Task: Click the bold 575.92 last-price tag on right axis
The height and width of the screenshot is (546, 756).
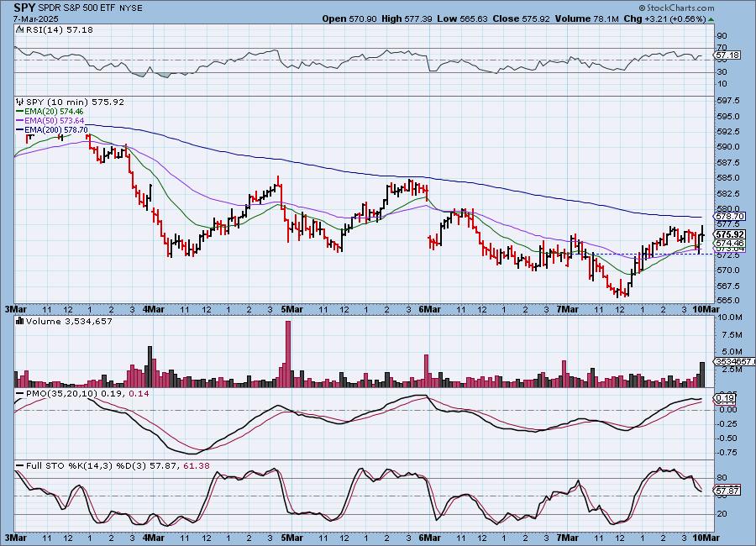Action: (x=730, y=235)
